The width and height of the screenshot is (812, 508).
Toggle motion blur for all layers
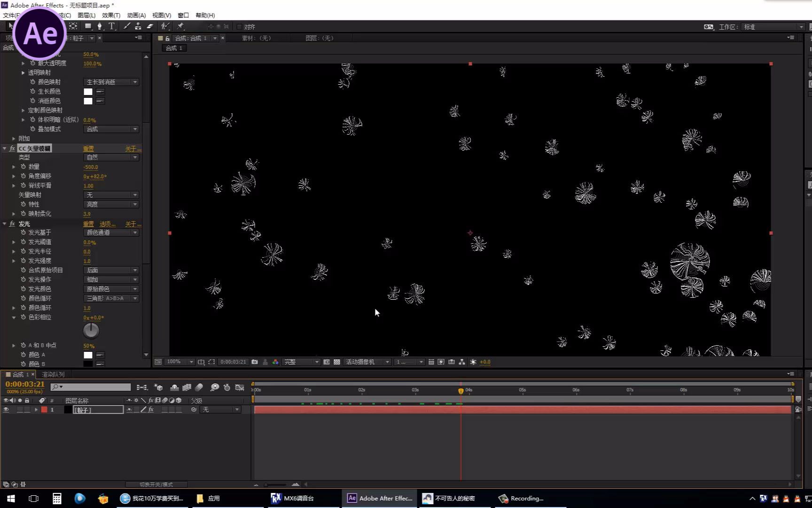click(x=199, y=387)
